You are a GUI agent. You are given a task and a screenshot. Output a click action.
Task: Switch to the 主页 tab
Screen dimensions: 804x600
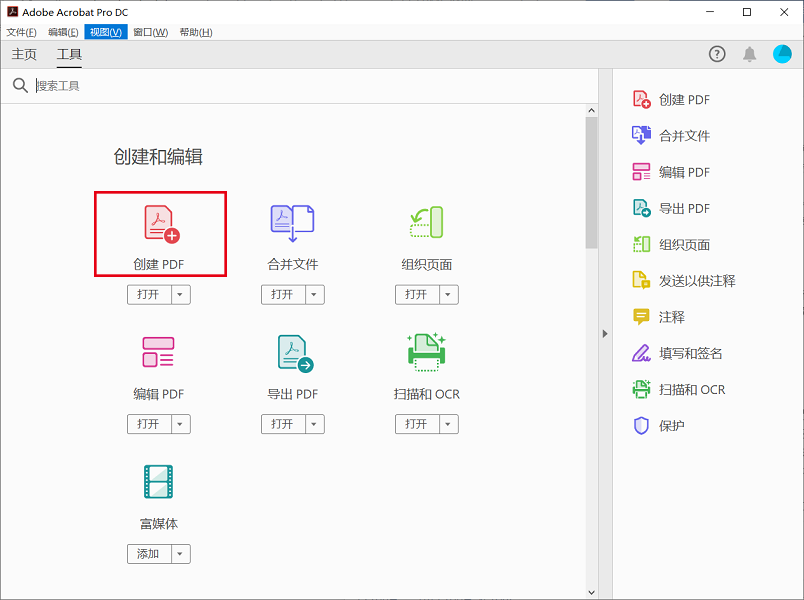(x=24, y=54)
